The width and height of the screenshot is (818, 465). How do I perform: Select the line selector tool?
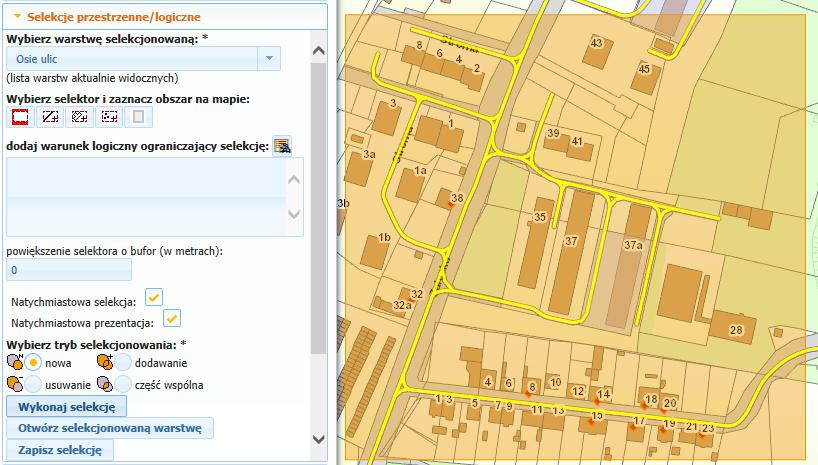click(50, 117)
